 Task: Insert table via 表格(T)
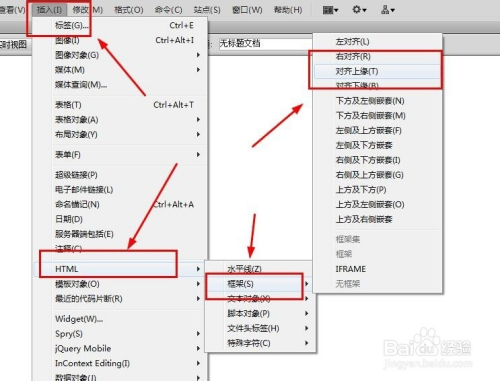click(120, 105)
